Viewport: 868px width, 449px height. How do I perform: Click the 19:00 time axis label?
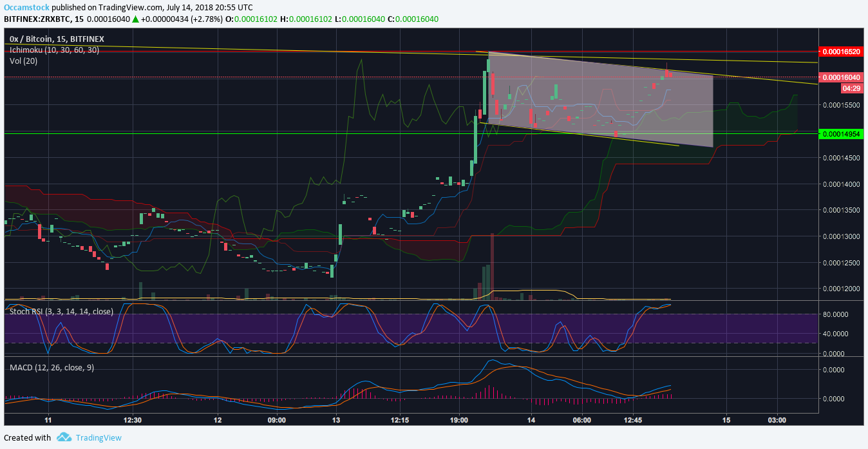(x=459, y=420)
